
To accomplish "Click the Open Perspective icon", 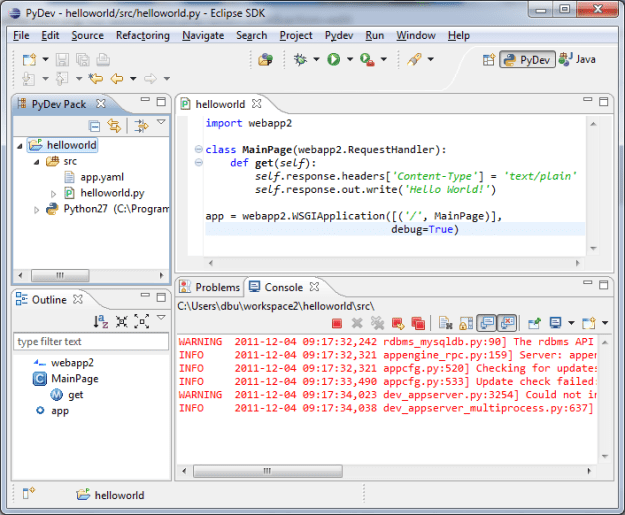I will tap(487, 60).
